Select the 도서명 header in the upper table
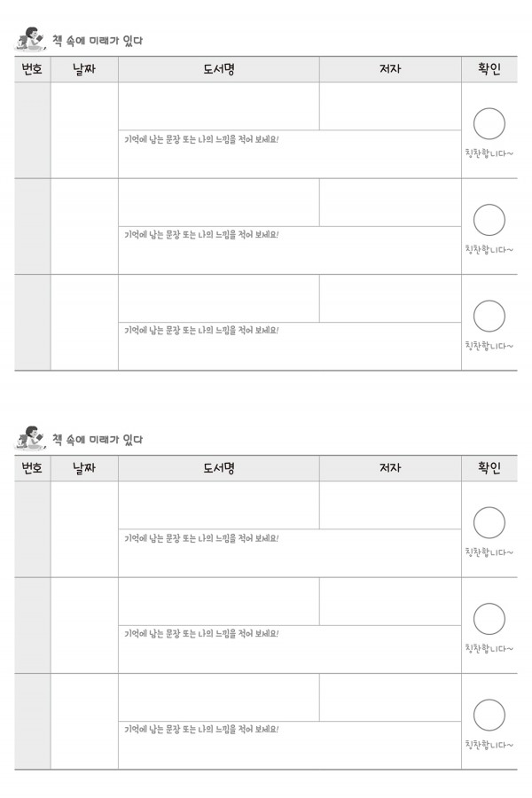This screenshot has width=532, height=798. (x=219, y=69)
